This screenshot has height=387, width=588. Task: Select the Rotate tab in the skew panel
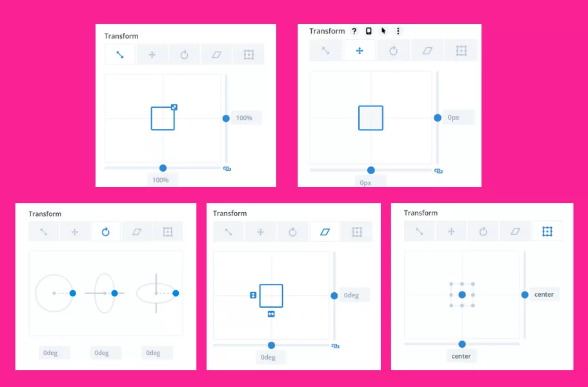pyautogui.click(x=292, y=232)
